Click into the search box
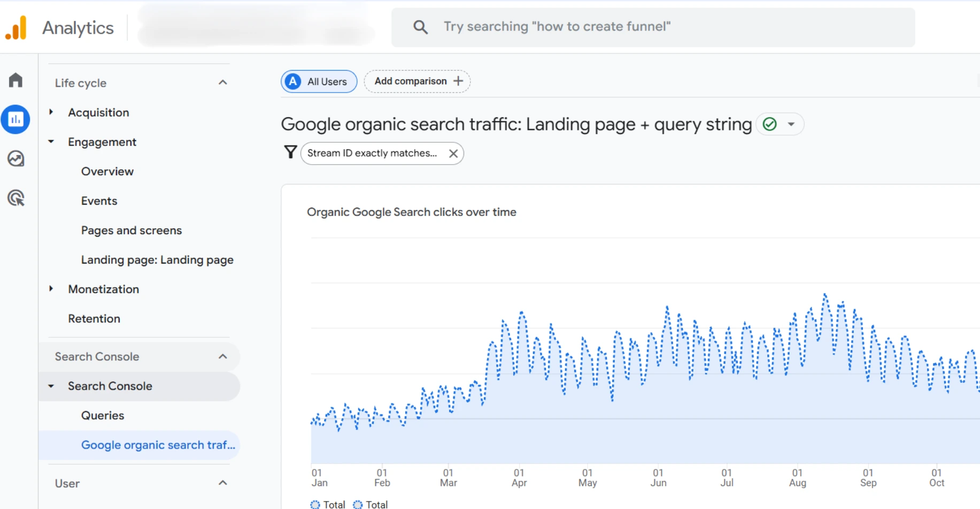Image resolution: width=980 pixels, height=509 pixels. click(653, 27)
